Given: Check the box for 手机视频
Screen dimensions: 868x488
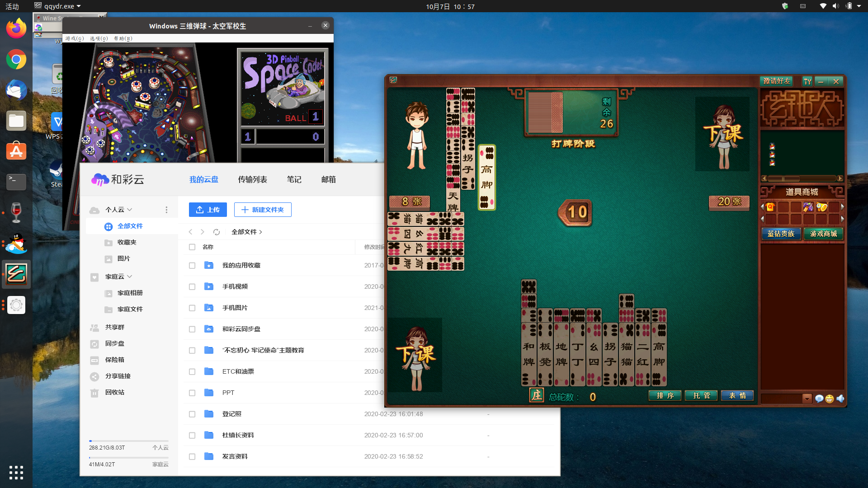Looking at the screenshot, I should (192, 287).
